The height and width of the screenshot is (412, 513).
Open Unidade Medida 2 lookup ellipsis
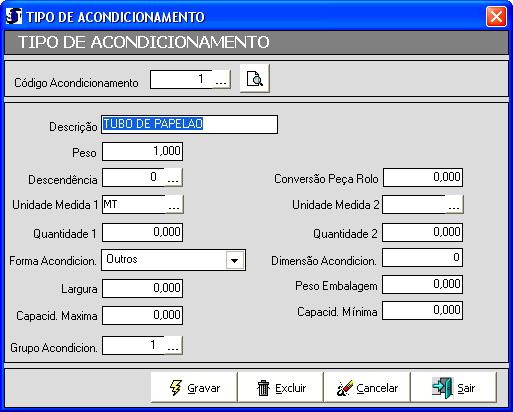(454, 204)
